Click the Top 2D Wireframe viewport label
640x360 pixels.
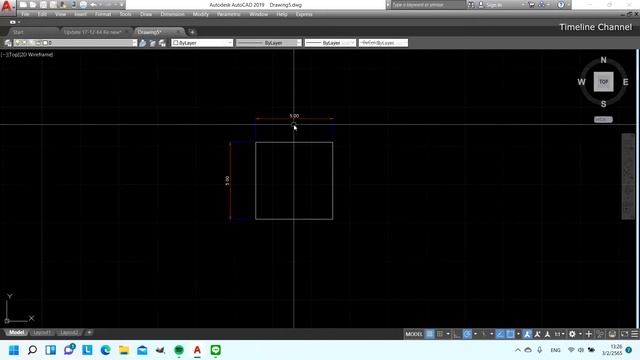pyautogui.click(x=27, y=54)
